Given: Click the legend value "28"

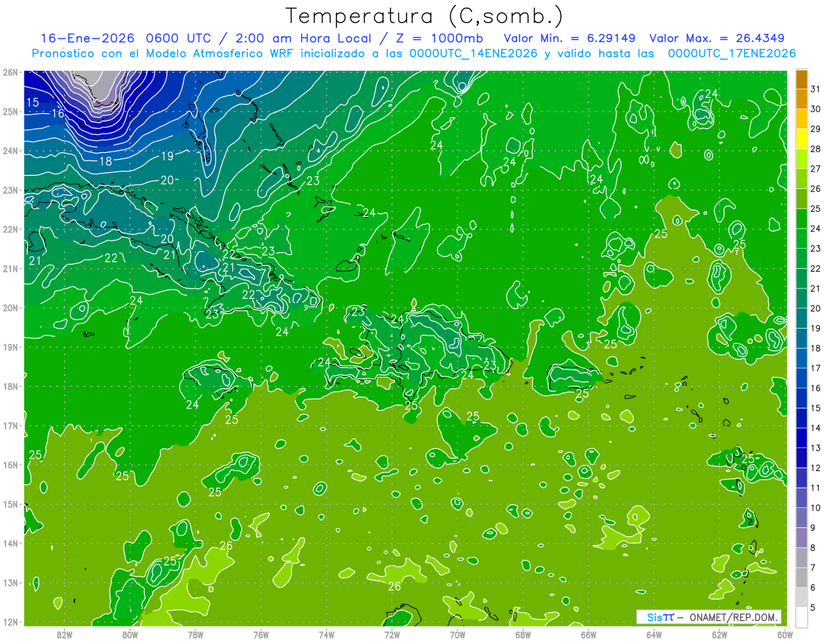Looking at the screenshot, I should pyautogui.click(x=816, y=149).
